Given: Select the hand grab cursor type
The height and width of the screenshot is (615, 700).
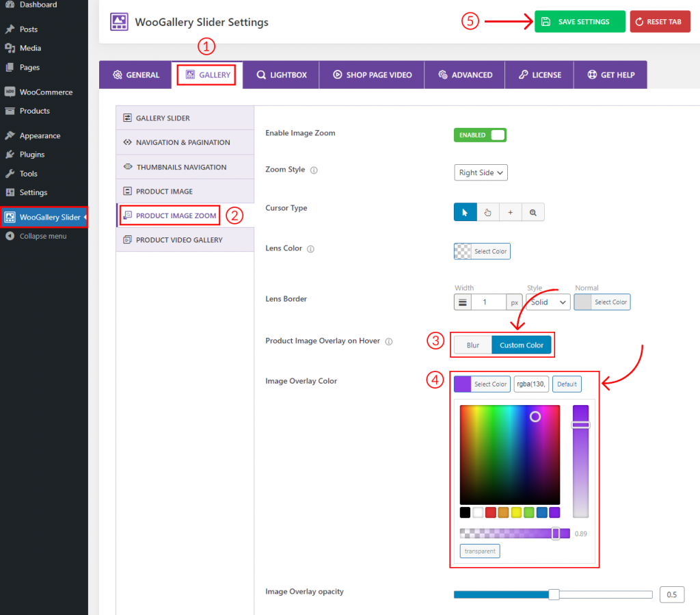Looking at the screenshot, I should coord(487,212).
